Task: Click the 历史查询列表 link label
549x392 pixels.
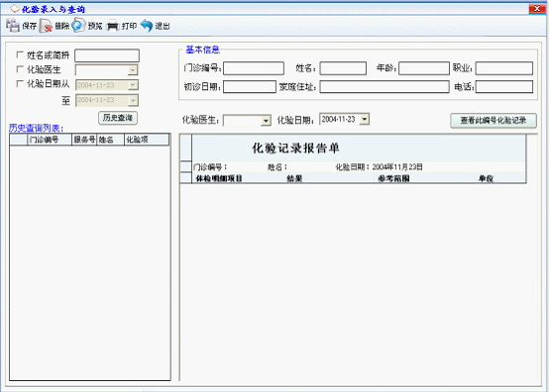Action: coord(36,129)
